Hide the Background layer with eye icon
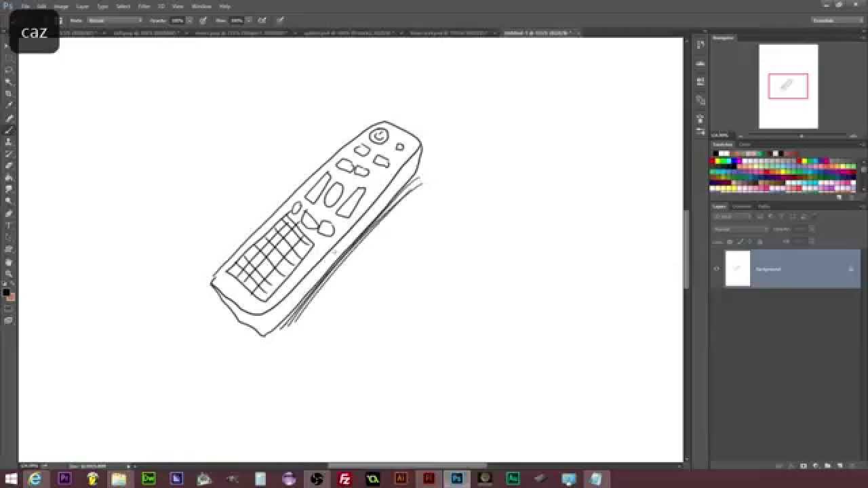The image size is (868, 488). (x=717, y=269)
